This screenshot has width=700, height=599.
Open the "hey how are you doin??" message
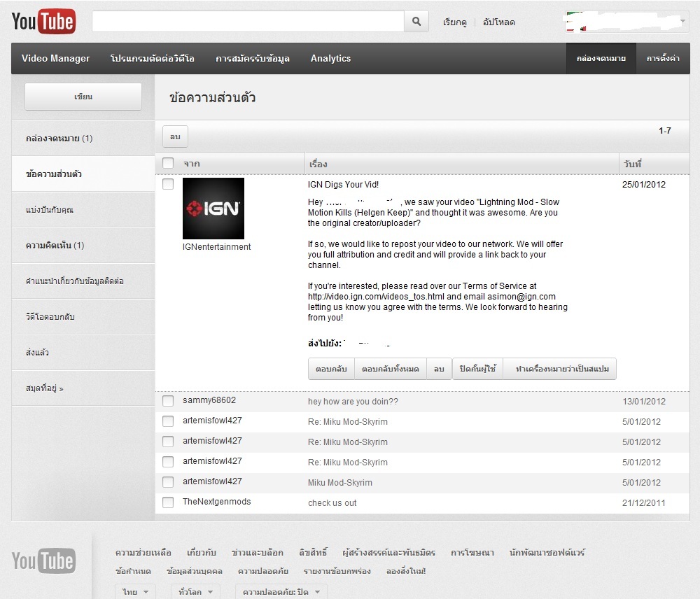353,401
